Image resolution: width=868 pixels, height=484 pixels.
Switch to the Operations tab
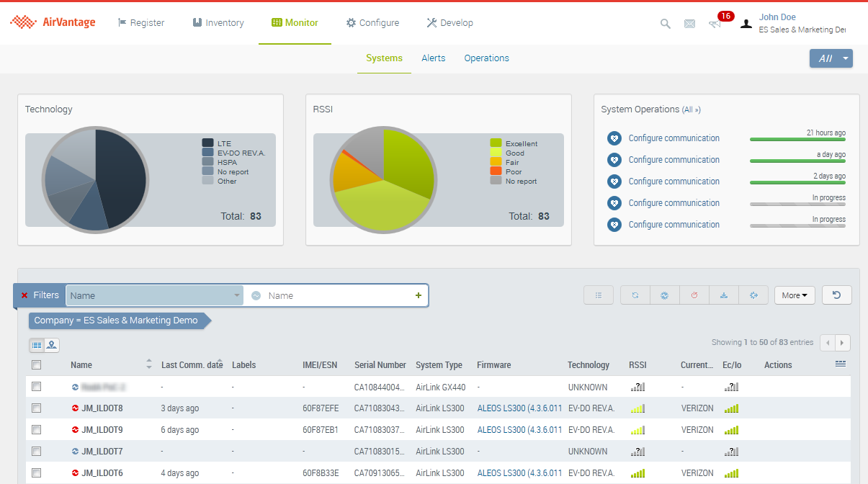(x=487, y=58)
